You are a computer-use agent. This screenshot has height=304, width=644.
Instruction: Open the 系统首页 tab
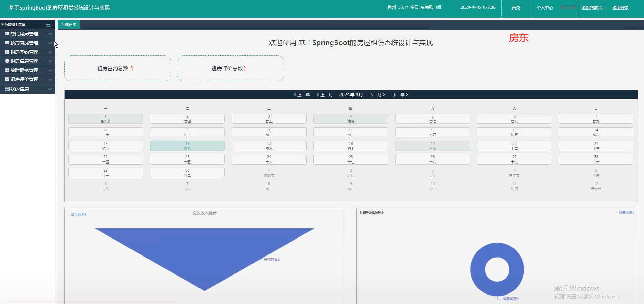click(69, 25)
